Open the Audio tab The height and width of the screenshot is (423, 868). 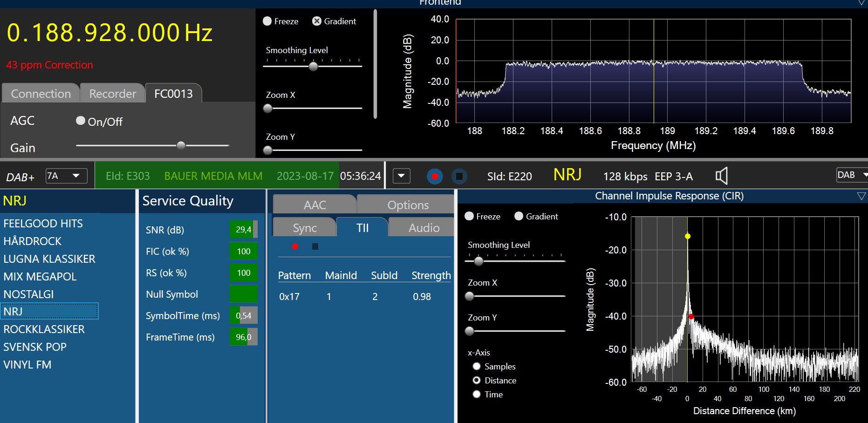pyautogui.click(x=424, y=228)
